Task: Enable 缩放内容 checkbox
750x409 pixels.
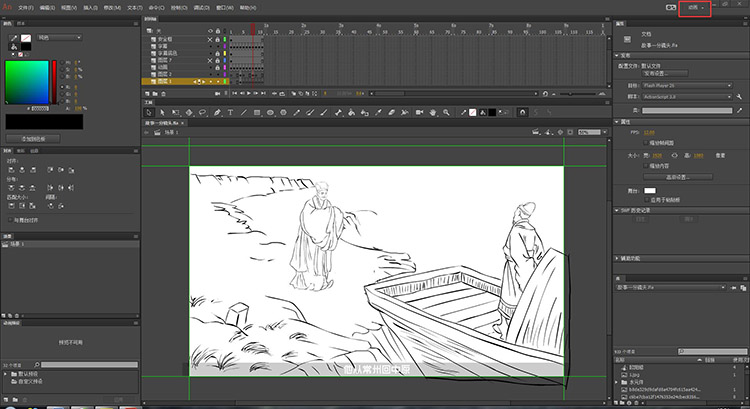Action: tap(646, 166)
